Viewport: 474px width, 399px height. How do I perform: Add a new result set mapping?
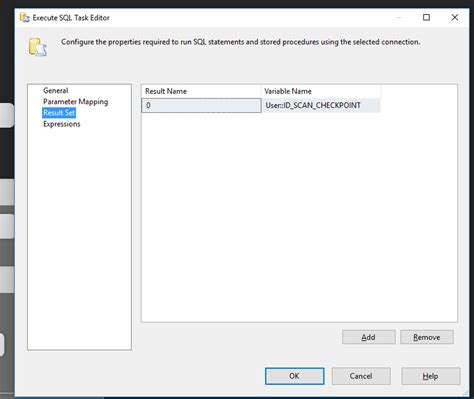coord(369,337)
